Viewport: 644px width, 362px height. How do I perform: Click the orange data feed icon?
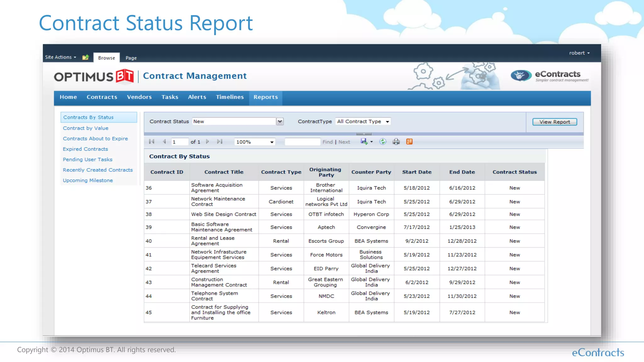click(x=409, y=142)
